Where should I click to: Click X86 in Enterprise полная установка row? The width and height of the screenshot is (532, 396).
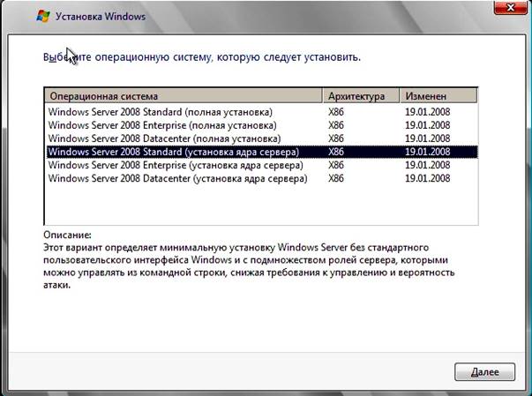click(x=336, y=125)
